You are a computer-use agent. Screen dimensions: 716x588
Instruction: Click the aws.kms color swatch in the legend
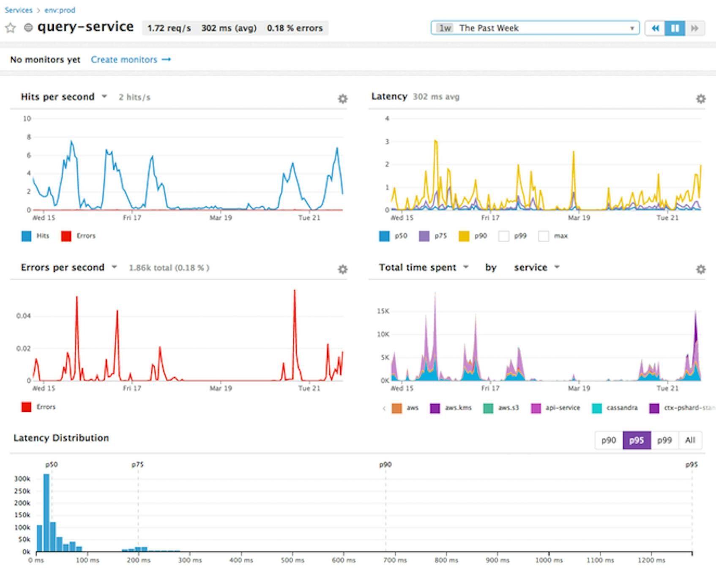pyautogui.click(x=435, y=407)
